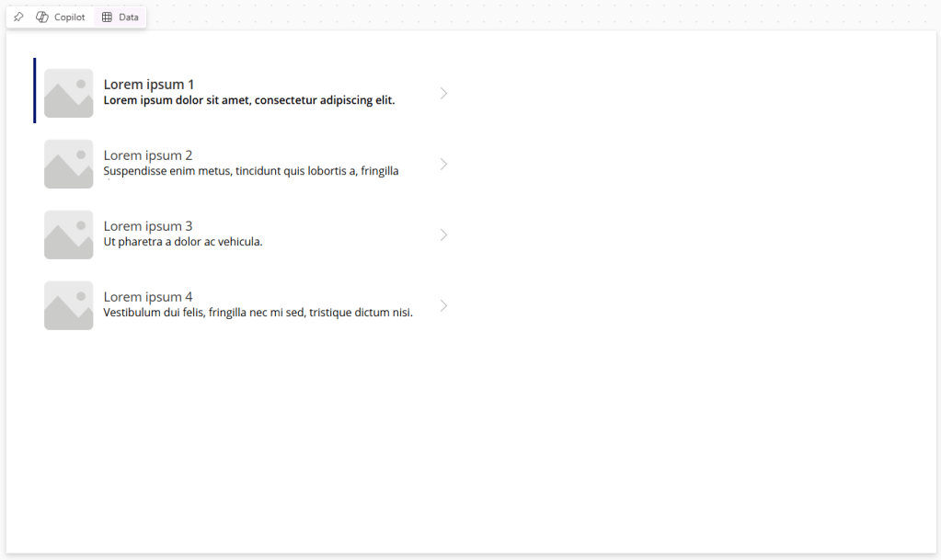Click the "Vestibulum dui felis" subtitle text
The image size is (941, 560).
(258, 313)
